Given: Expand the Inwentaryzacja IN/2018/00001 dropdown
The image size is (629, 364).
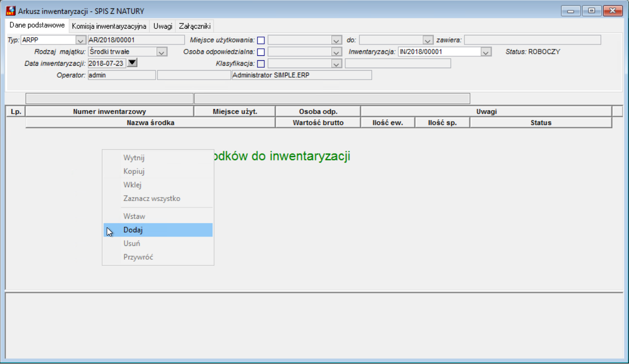Looking at the screenshot, I should (x=486, y=51).
